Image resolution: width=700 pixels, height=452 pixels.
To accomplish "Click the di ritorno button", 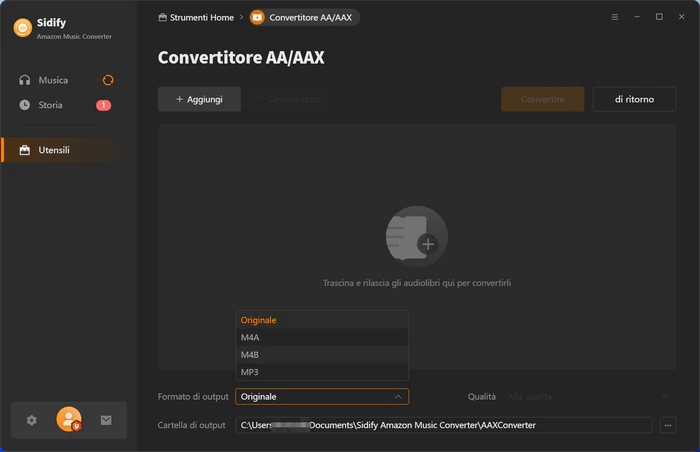I will pos(634,99).
